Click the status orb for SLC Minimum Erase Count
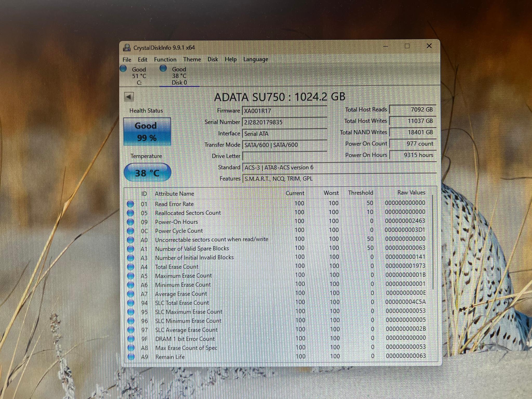The image size is (532, 399). pos(131,321)
